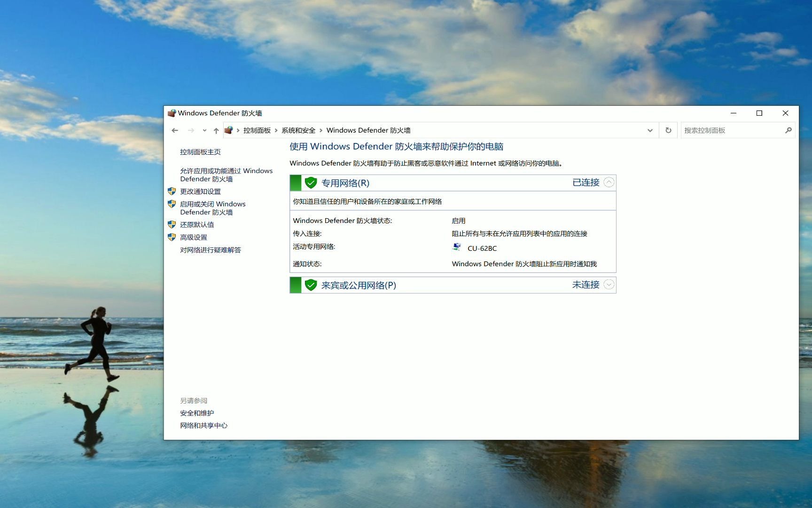This screenshot has width=812, height=508.
Task: Click the green shield icon for 专用网络
Action: [311, 183]
